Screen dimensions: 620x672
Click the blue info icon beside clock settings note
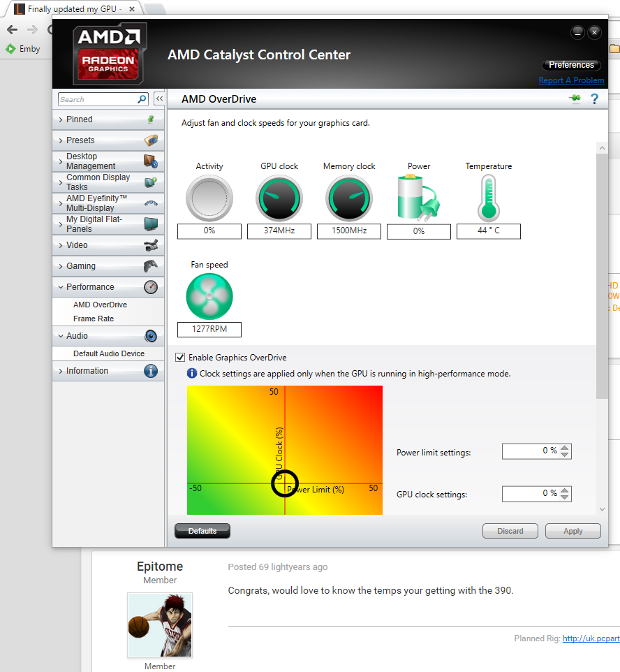click(192, 373)
